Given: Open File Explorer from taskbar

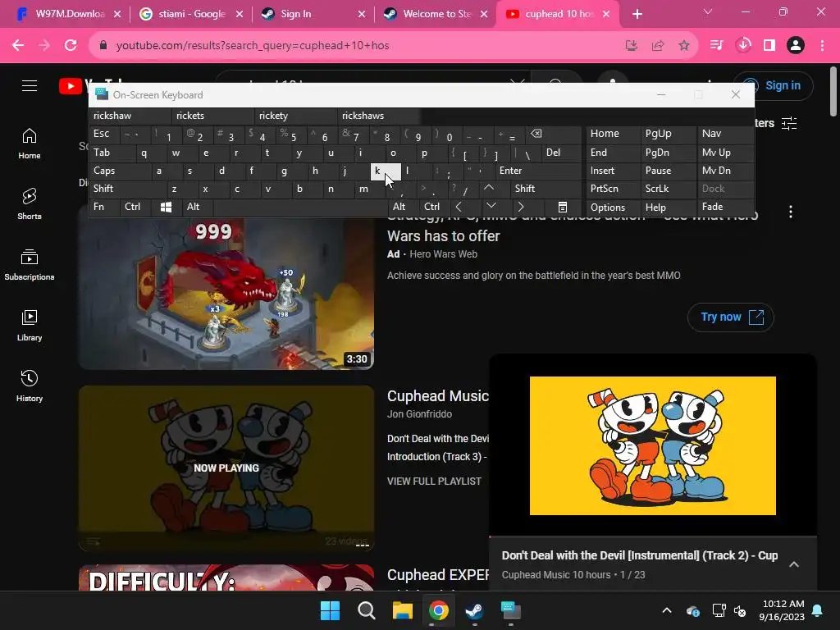Looking at the screenshot, I should 402,610.
